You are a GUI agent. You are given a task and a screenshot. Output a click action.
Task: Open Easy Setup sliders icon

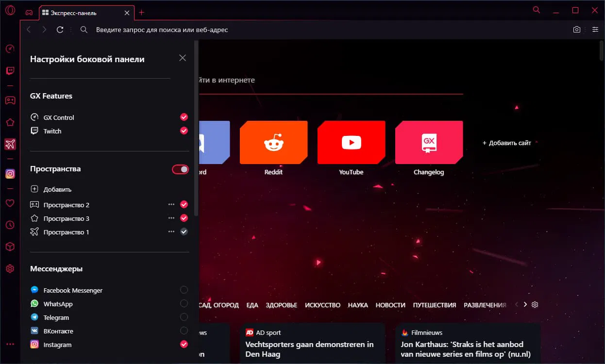(x=595, y=30)
